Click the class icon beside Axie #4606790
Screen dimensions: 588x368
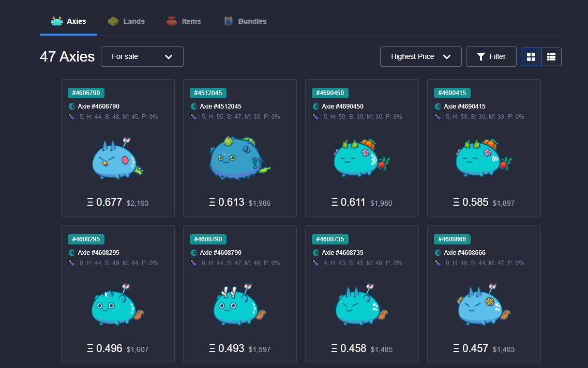(x=71, y=106)
